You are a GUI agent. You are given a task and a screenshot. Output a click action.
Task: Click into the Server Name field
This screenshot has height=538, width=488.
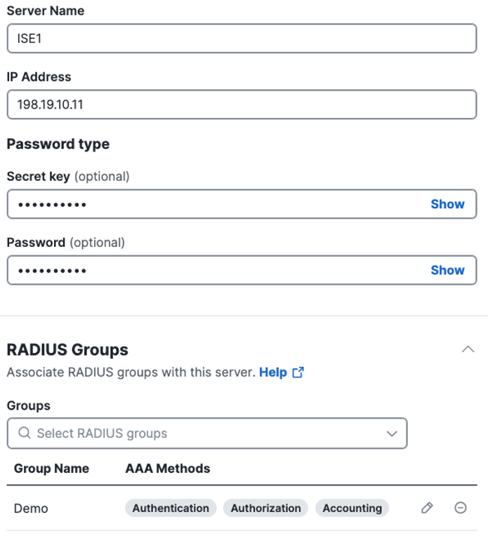[x=242, y=38]
